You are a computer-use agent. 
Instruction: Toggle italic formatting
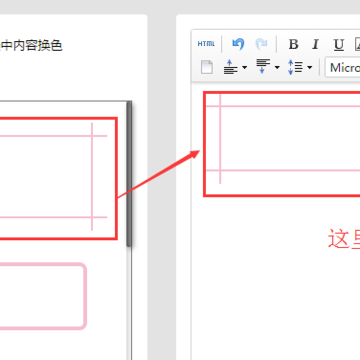coord(315,44)
